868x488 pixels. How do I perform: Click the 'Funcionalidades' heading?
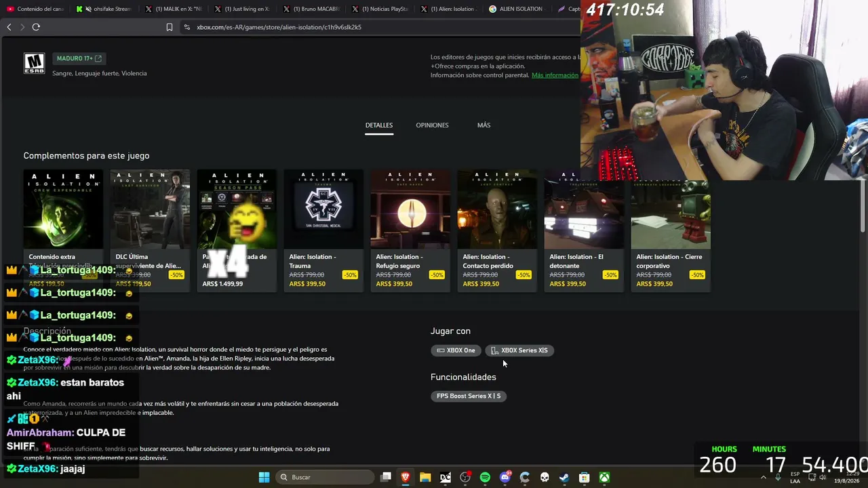click(463, 377)
